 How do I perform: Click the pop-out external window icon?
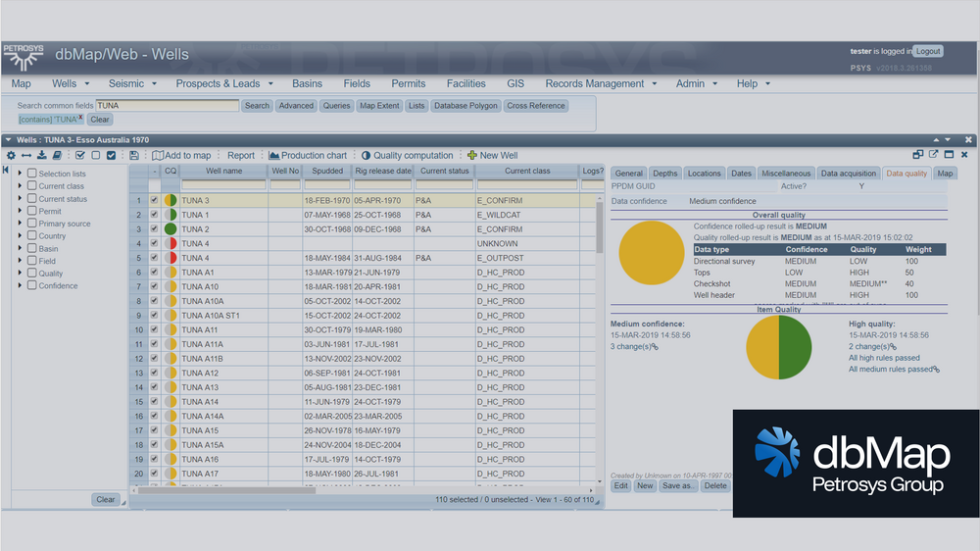coord(934,155)
